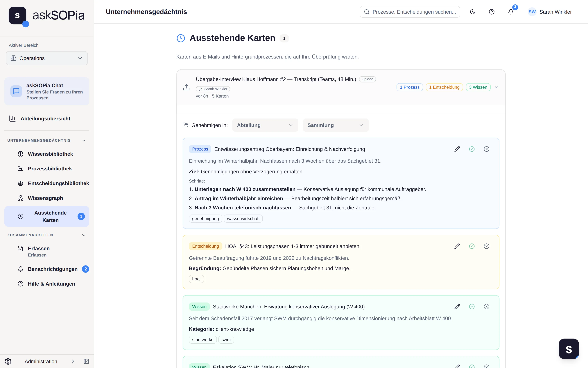The height and width of the screenshot is (368, 588).
Task: Click the Wissen label on the Stadtwerke card
Action: [x=199, y=306]
